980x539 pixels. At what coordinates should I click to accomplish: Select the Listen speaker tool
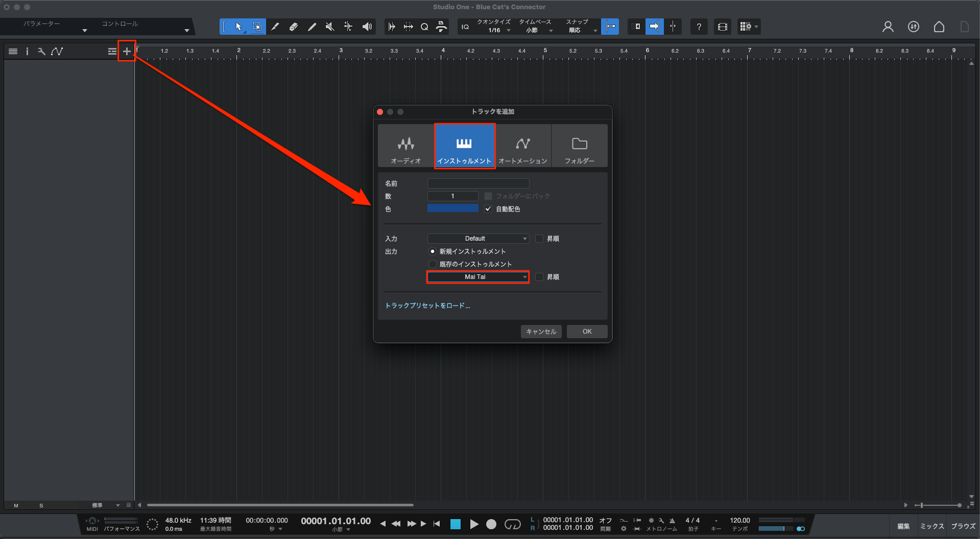(x=367, y=27)
